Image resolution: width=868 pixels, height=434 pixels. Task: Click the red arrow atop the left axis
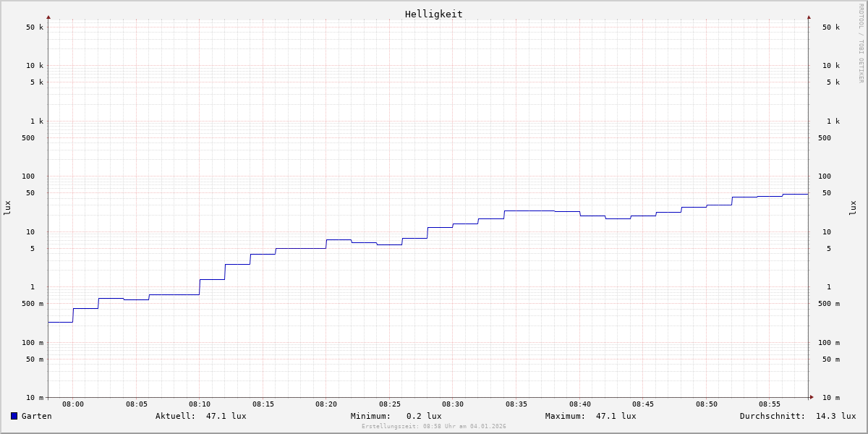(48, 17)
